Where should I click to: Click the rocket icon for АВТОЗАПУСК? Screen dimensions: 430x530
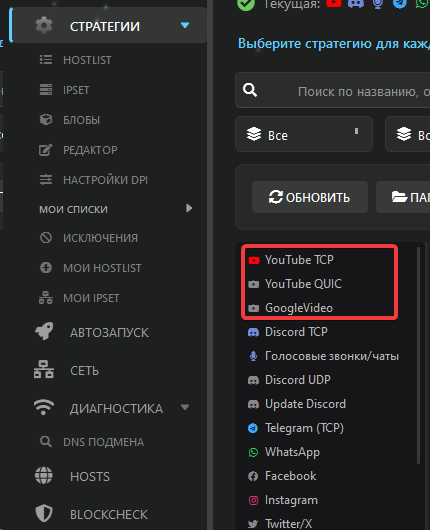coord(44,331)
